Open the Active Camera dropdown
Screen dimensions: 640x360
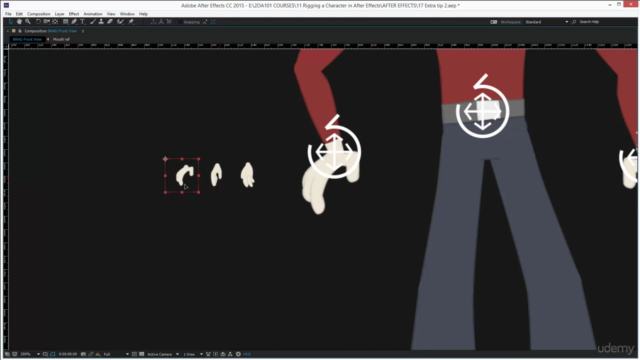point(163,354)
